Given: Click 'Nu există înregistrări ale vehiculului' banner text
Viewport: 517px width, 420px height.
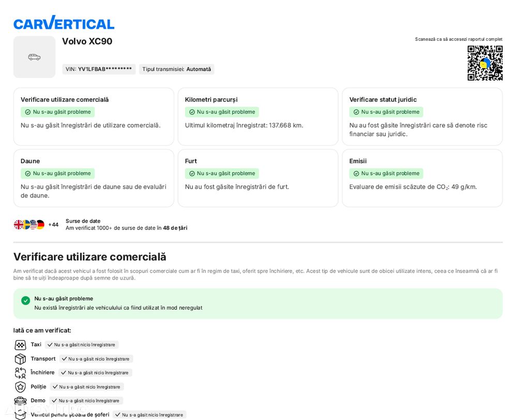Looking at the screenshot, I should 118,308.
